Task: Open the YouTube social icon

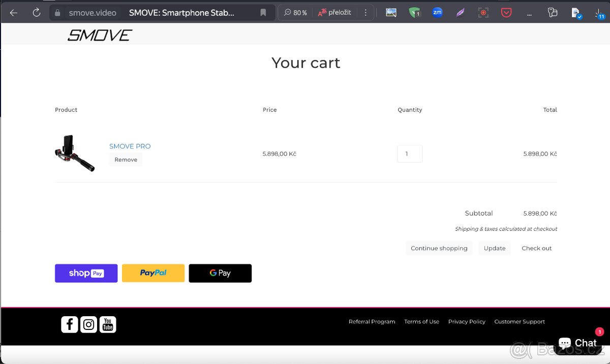Action: click(x=108, y=324)
